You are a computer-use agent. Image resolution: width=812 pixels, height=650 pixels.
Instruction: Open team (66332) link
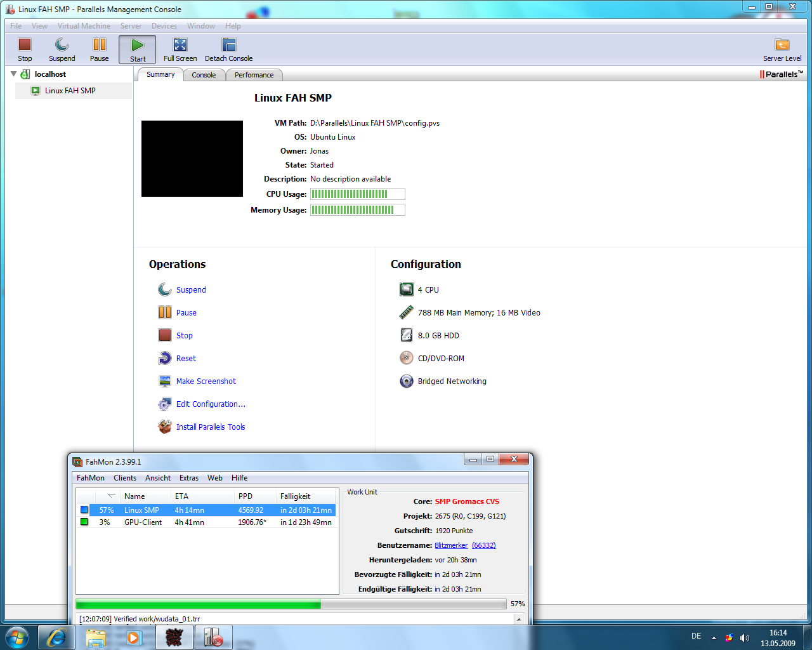coord(484,545)
